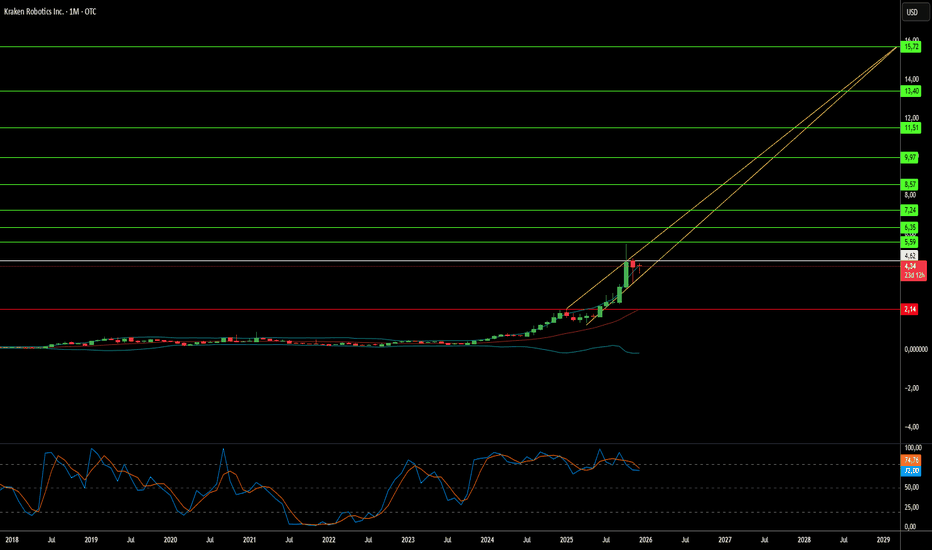This screenshot has height=550, width=932.
Task: Click the blue 72,00 indicator value label
Action: pyautogui.click(x=911, y=470)
